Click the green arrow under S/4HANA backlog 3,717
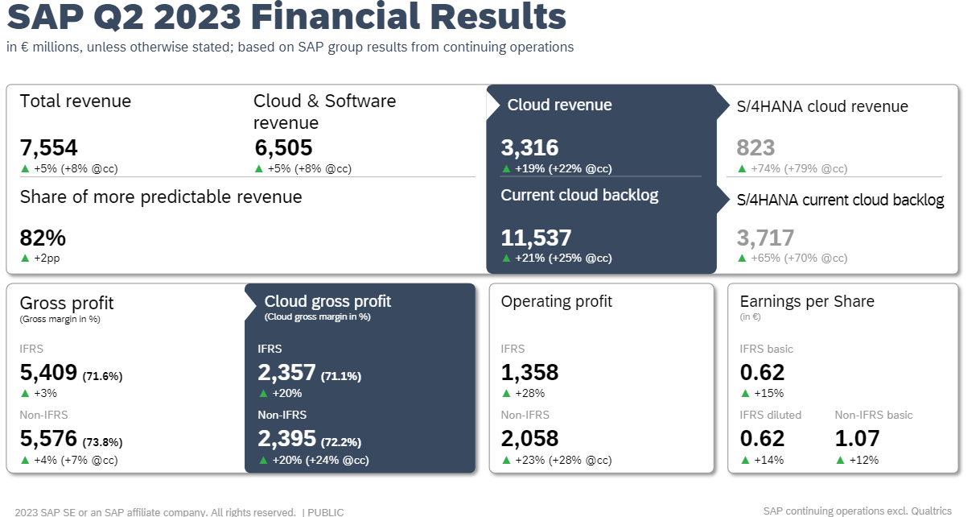 pyautogui.click(x=743, y=258)
